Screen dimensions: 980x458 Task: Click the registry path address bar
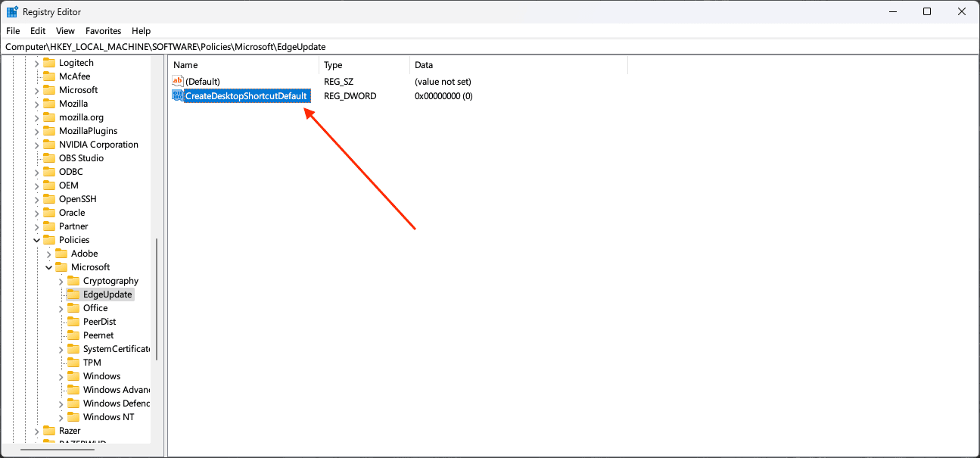click(x=490, y=47)
